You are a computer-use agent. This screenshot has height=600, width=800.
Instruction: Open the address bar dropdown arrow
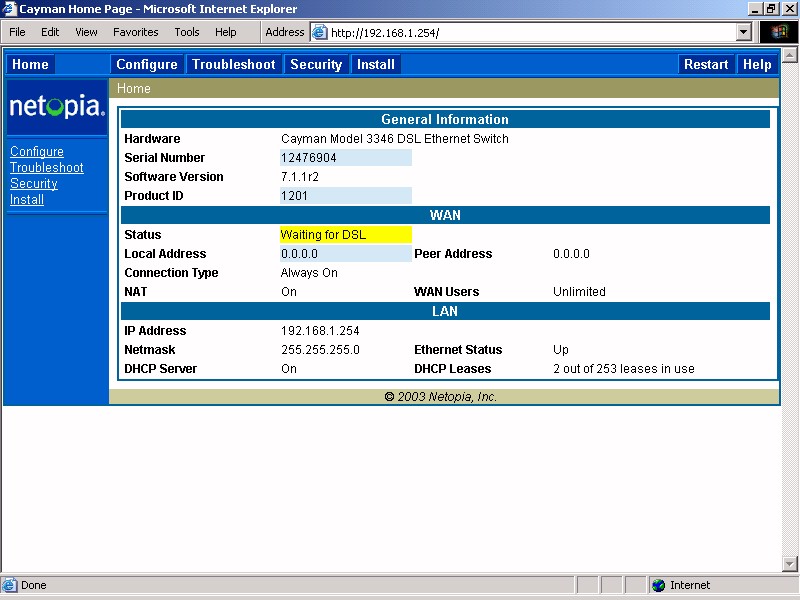[x=744, y=33]
